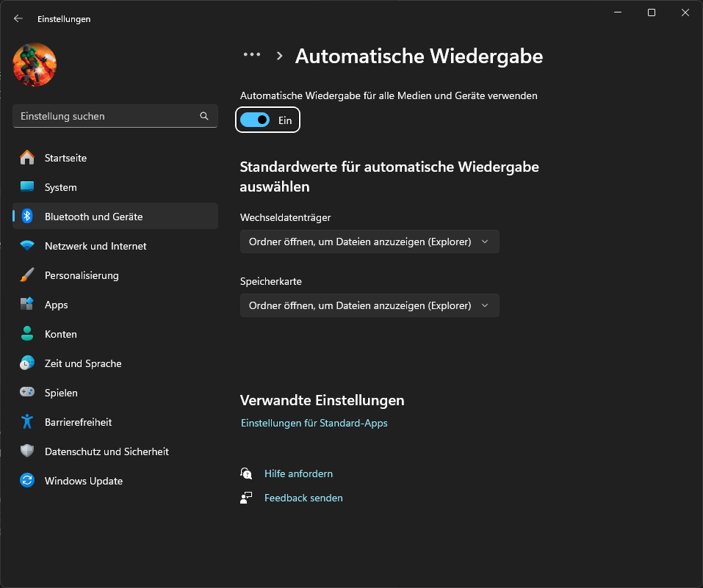Click the Apps icon in sidebar
Viewport: 703px width, 588px height.
(x=27, y=305)
